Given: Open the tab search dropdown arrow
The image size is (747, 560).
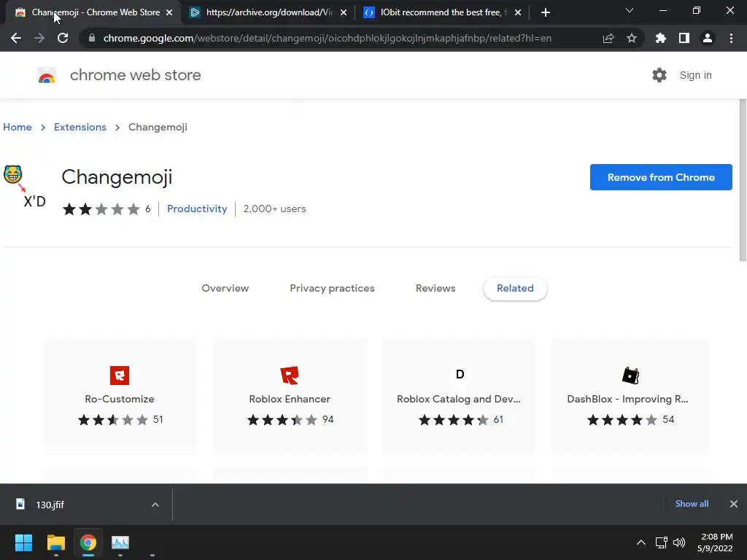Looking at the screenshot, I should [x=630, y=10].
